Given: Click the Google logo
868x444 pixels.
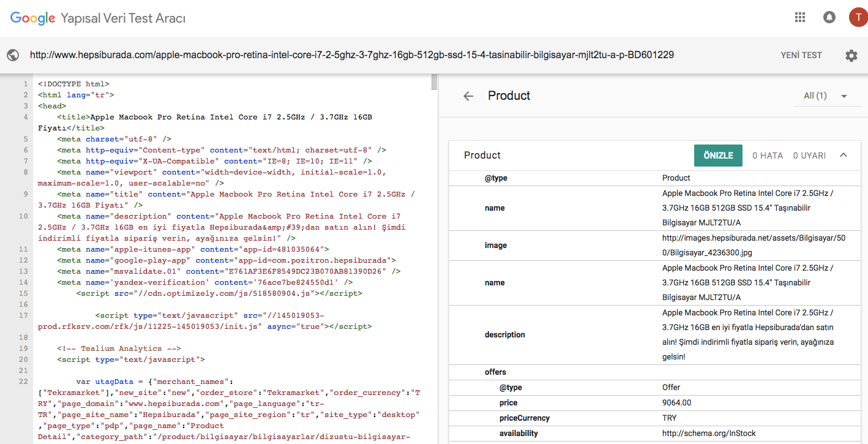Looking at the screenshot, I should 33,18.
